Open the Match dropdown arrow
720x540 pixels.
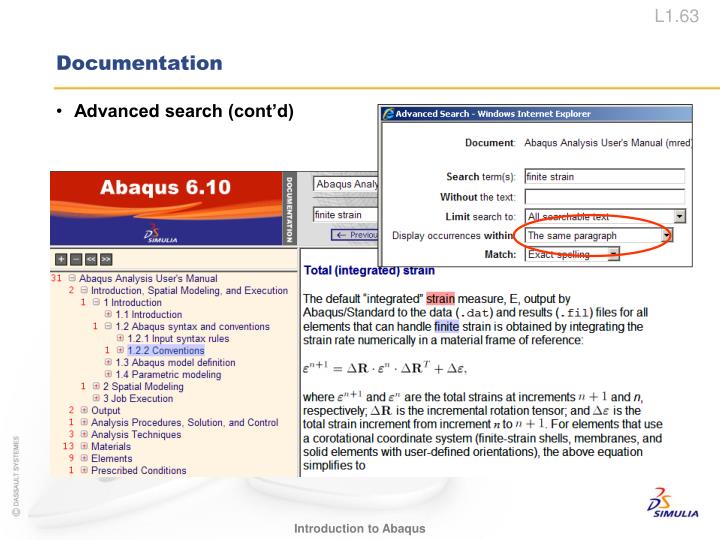pyautogui.click(x=613, y=254)
